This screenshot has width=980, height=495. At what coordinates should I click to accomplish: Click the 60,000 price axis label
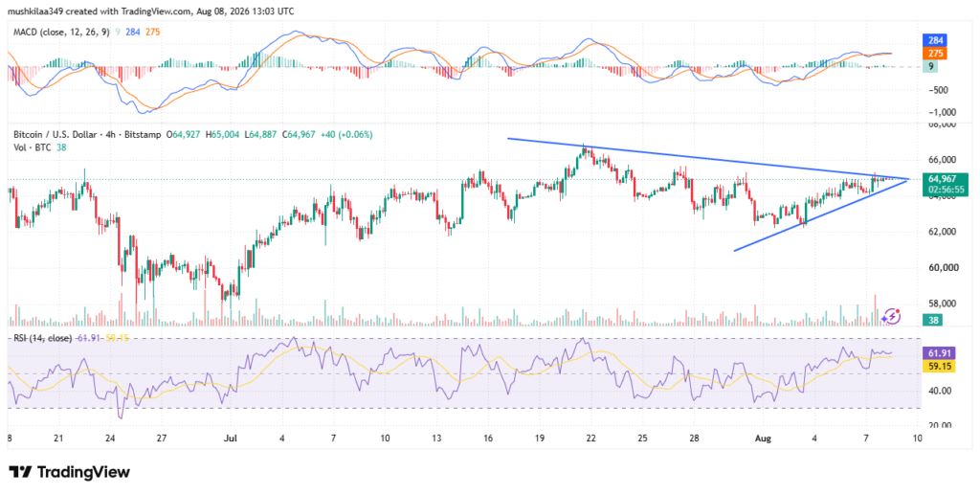942,267
